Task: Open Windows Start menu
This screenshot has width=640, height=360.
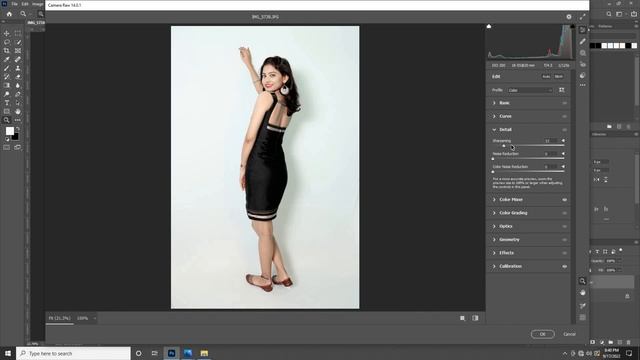Action: pos(8,353)
